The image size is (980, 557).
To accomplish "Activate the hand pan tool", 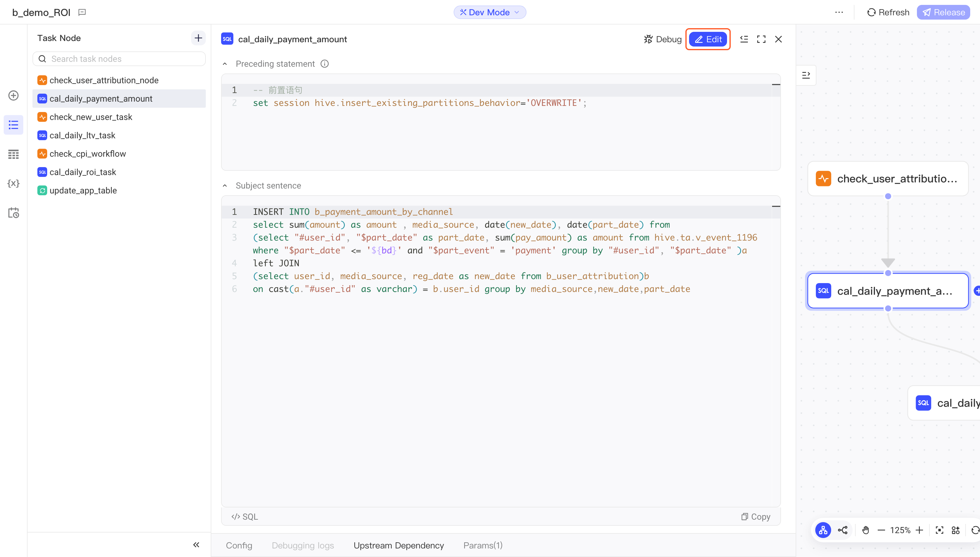I will 865,530.
